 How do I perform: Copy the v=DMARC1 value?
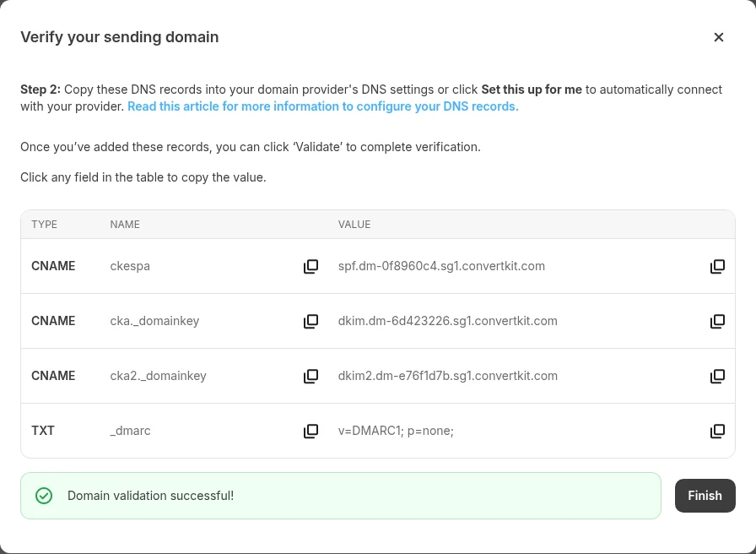pyautogui.click(x=717, y=431)
